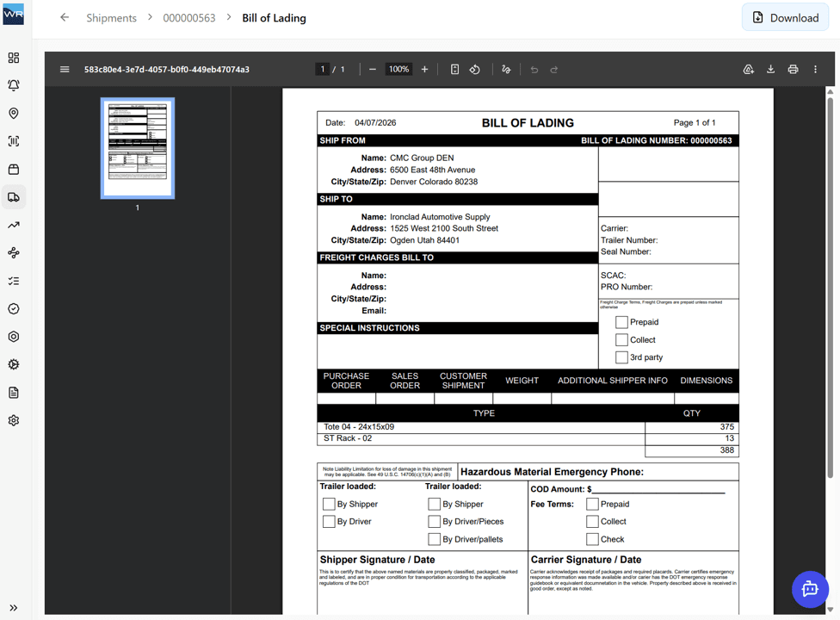Open the PDF viewer three-dot options menu
The image size is (840, 620).
point(815,69)
